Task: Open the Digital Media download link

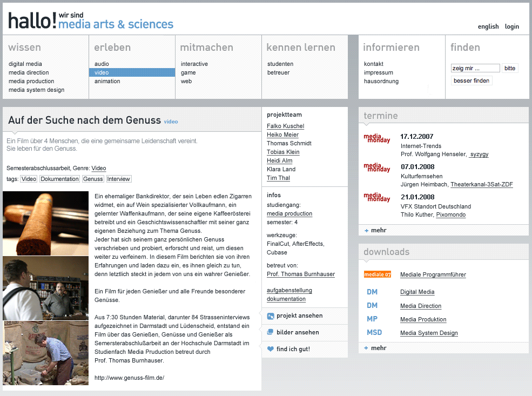Action: 417,292
